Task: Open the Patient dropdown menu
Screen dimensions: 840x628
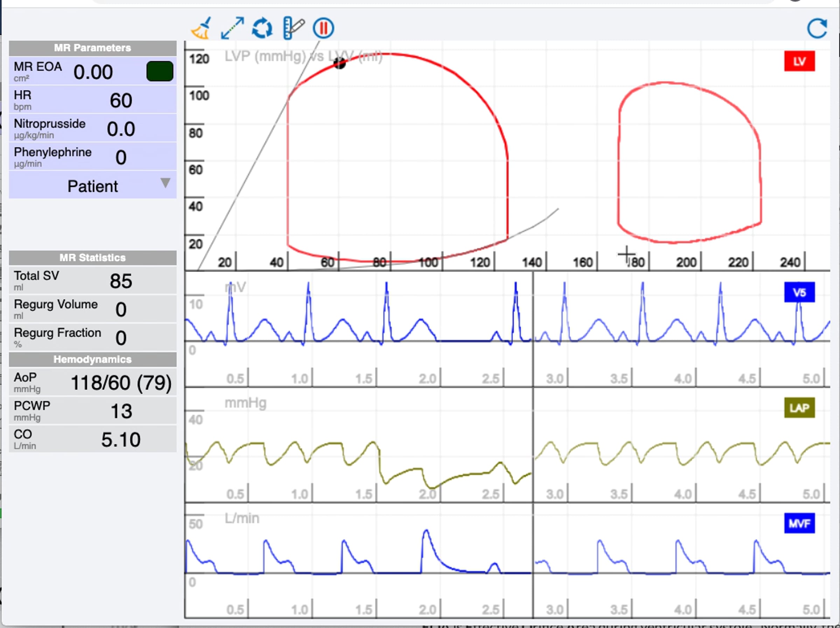Action: [x=93, y=186]
